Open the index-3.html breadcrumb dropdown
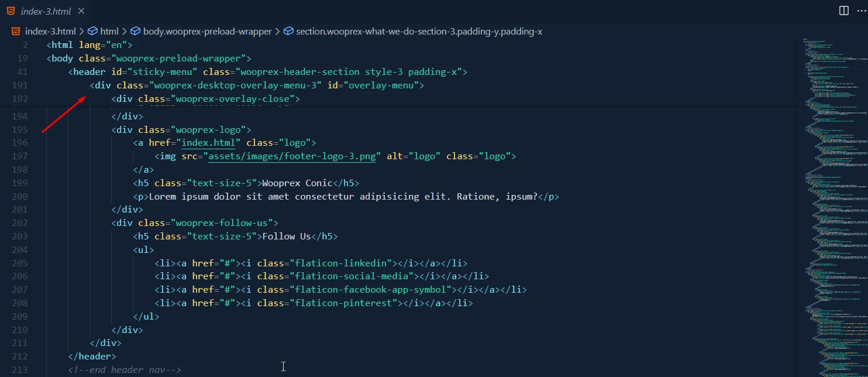Viewport: 868px width, 377px height. click(x=50, y=31)
